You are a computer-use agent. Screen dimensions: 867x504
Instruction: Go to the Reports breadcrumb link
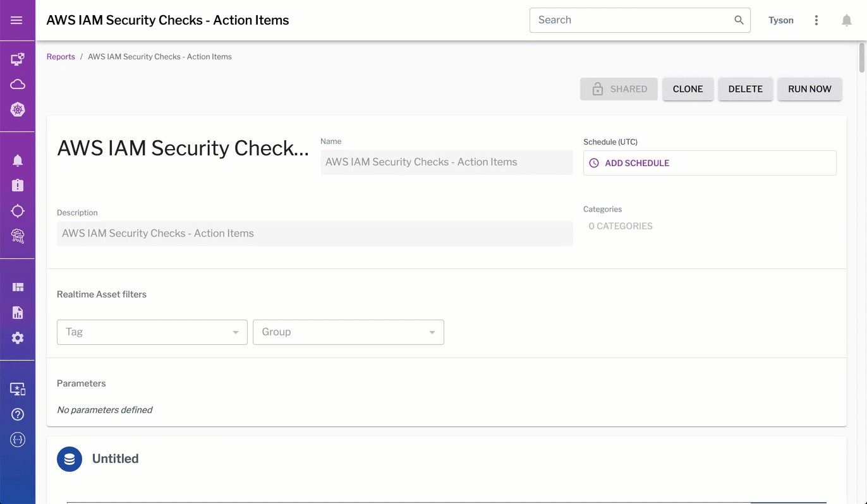click(x=61, y=57)
